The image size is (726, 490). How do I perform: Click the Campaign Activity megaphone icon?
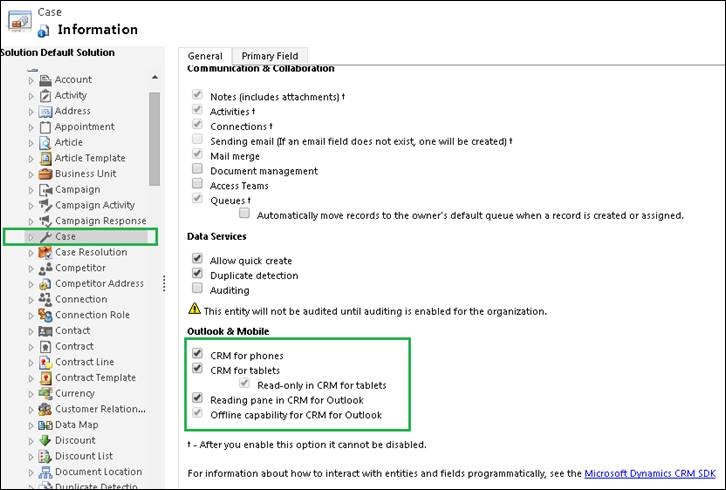[45, 206]
